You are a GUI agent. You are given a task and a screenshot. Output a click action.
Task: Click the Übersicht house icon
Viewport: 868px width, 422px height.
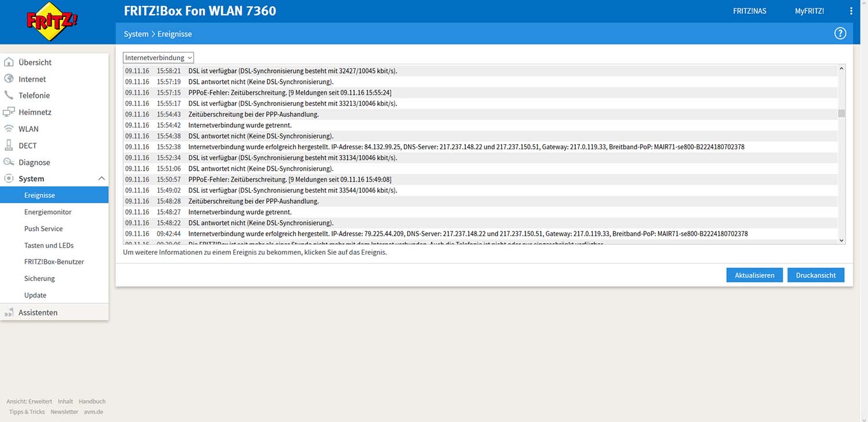(x=9, y=62)
